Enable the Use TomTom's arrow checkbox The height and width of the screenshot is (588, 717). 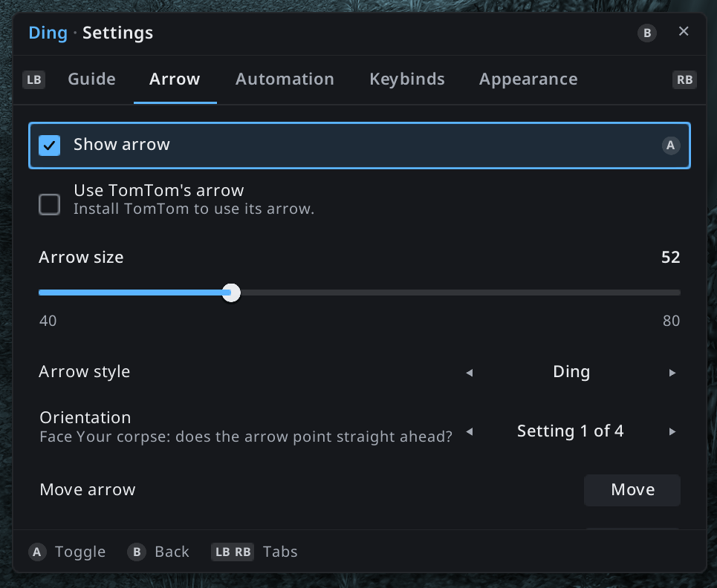click(x=49, y=204)
